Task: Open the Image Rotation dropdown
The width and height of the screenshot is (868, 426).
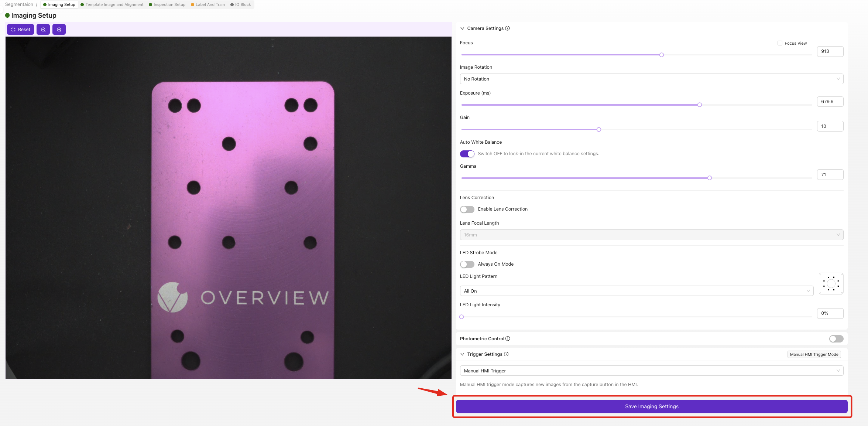Action: (652, 79)
